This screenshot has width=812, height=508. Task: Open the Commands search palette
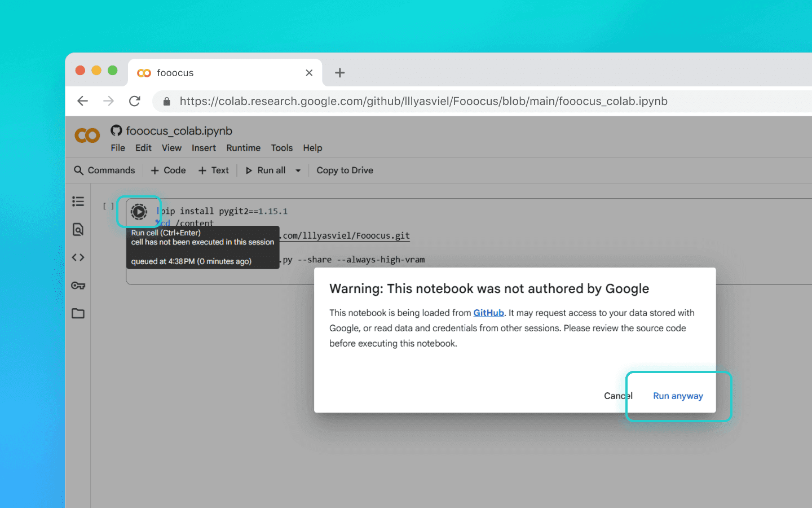coord(105,170)
